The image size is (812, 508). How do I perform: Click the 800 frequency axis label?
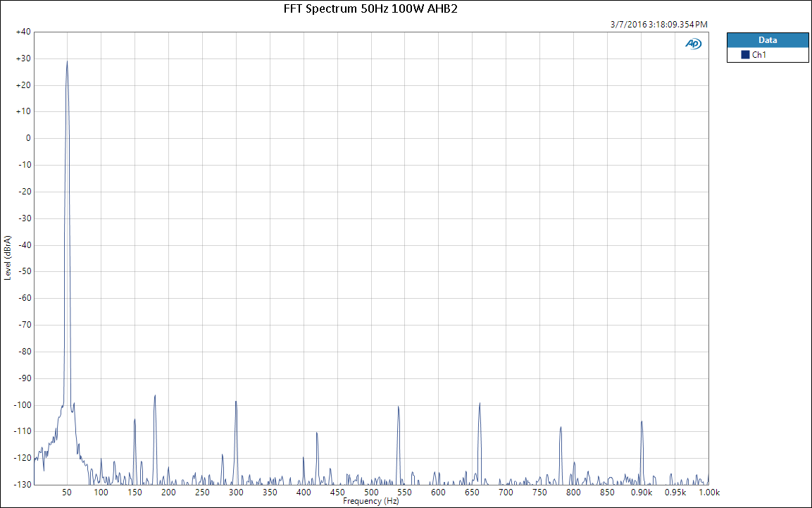[x=573, y=492]
